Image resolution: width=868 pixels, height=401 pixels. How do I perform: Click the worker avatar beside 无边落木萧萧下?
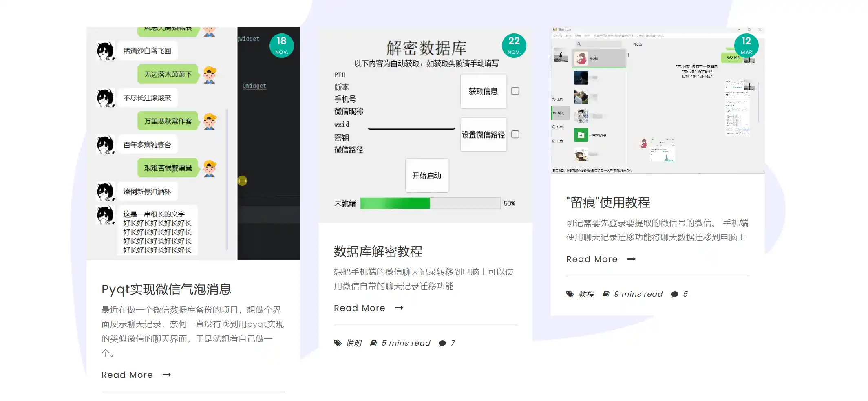210,75
